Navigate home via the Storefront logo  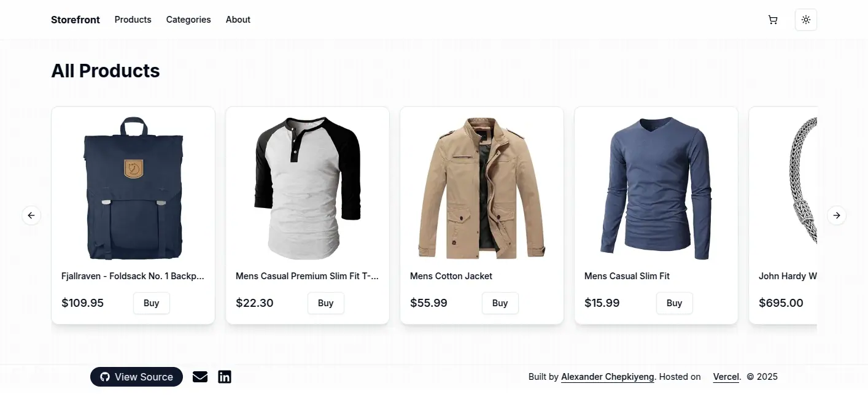75,19
